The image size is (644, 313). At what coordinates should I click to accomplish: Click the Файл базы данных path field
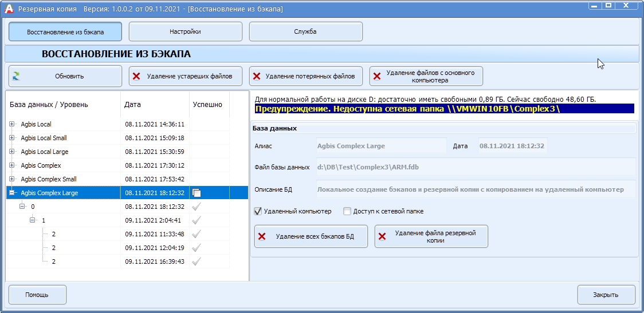click(x=475, y=167)
